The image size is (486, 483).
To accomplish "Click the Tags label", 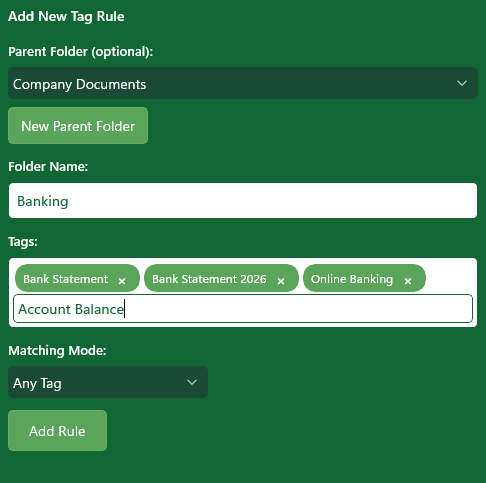I will pyautogui.click(x=23, y=242).
